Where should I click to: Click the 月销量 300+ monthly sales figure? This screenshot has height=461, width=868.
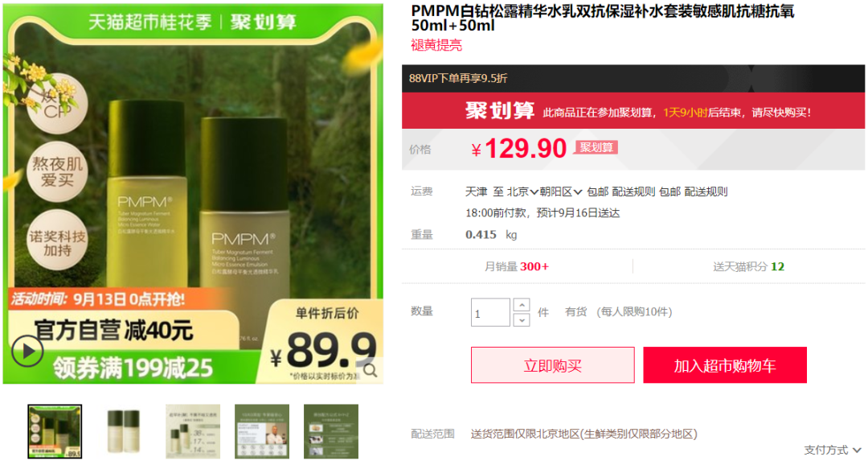(517, 266)
